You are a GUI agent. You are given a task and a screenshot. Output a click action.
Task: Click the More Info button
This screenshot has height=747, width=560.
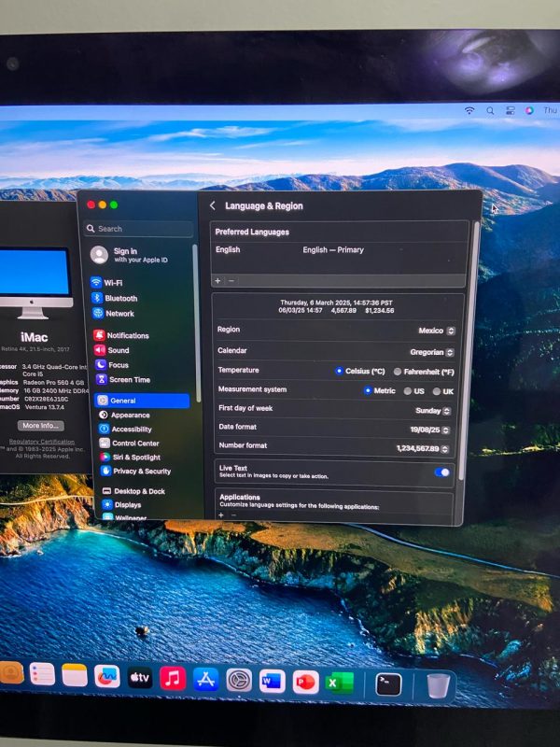pyautogui.click(x=42, y=426)
